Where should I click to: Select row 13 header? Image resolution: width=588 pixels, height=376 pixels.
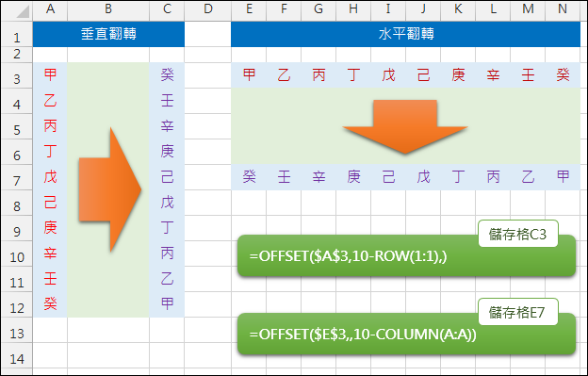click(17, 330)
